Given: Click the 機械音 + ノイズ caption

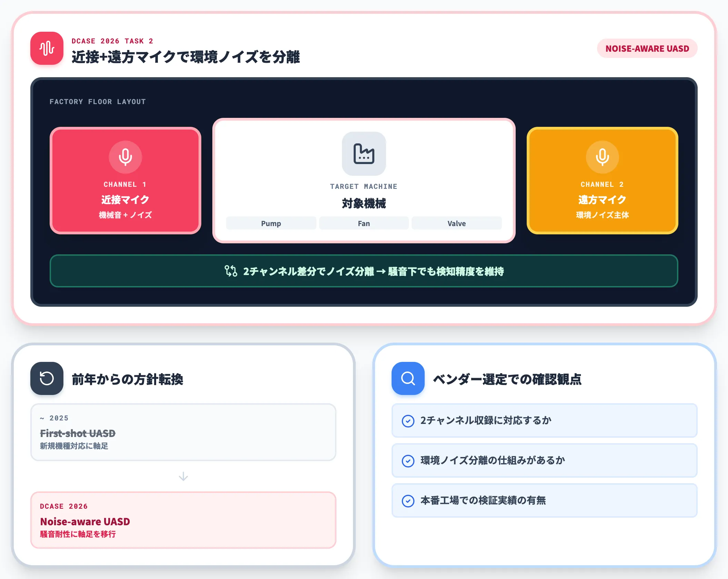Looking at the screenshot, I should pos(125,215).
